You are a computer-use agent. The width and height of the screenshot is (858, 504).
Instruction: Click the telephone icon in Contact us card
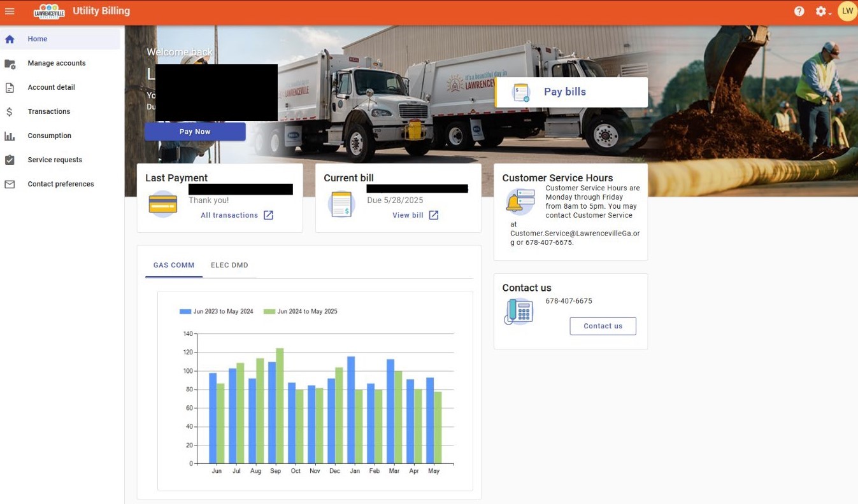pyautogui.click(x=518, y=311)
